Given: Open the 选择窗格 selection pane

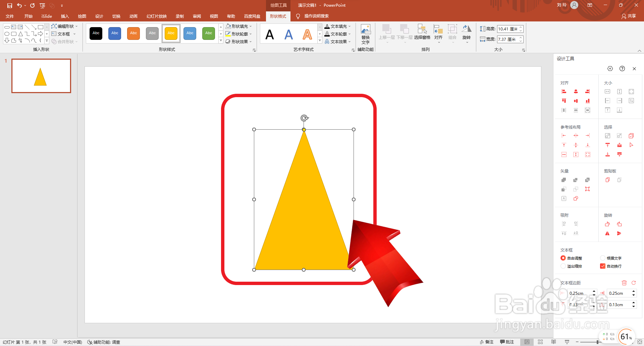Looking at the screenshot, I should pos(422,32).
